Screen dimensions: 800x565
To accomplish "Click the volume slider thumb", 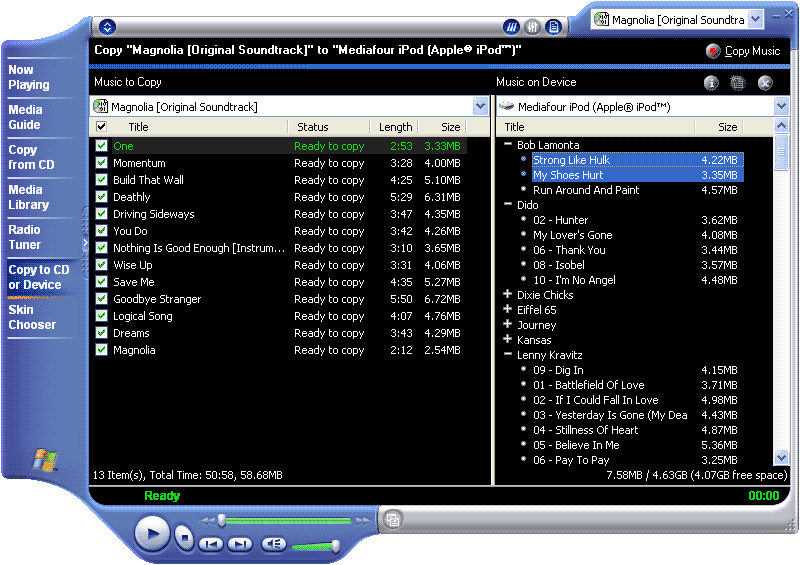I will [336, 546].
